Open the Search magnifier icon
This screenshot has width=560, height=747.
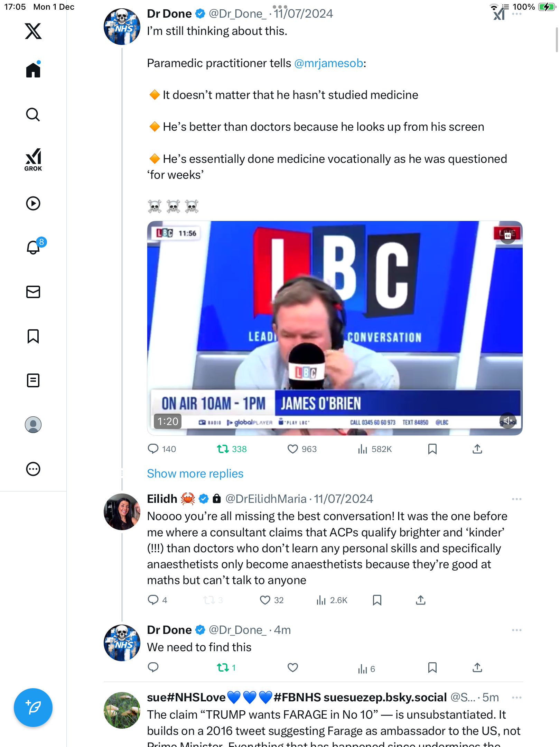pos(33,115)
